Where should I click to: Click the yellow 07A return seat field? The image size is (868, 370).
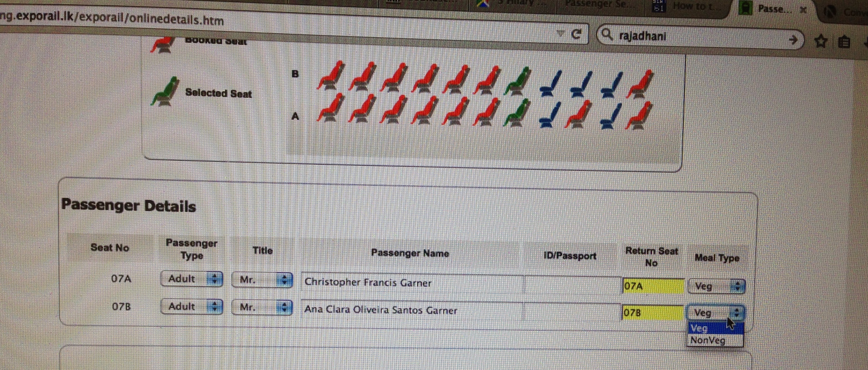point(653,286)
